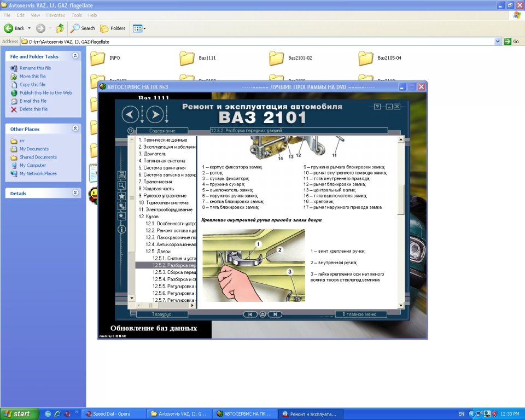Collapse File and Folder Tasks panel
525x420 pixels.
point(75,56)
